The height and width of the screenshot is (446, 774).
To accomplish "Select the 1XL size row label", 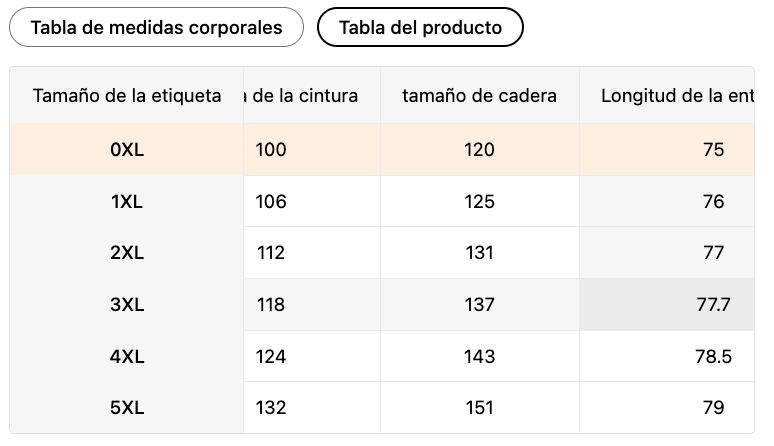I will click(127, 201).
